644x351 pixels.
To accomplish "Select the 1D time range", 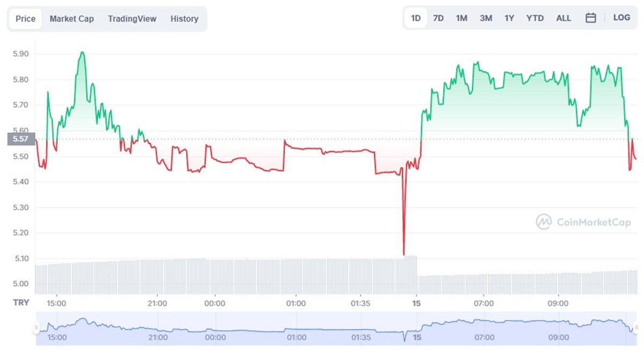I will (416, 18).
